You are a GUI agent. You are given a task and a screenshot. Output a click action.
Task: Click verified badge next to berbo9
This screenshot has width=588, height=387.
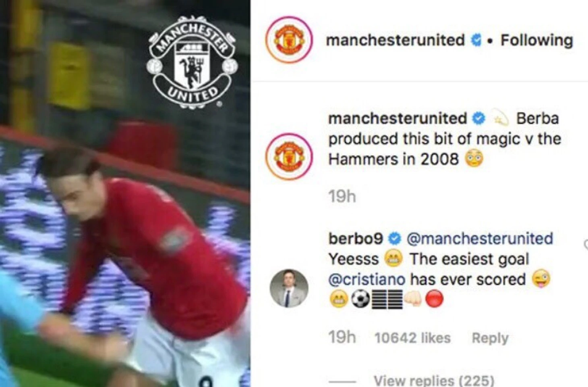coord(394,238)
